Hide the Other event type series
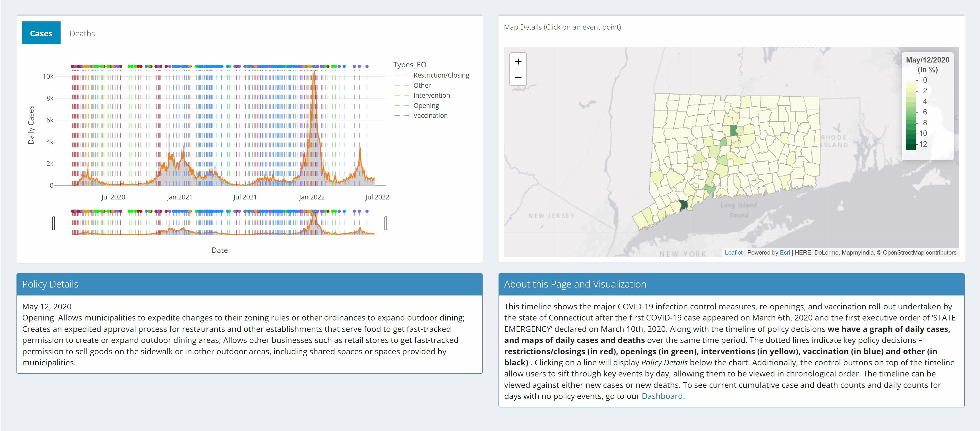The height and width of the screenshot is (431, 980). pos(413,86)
